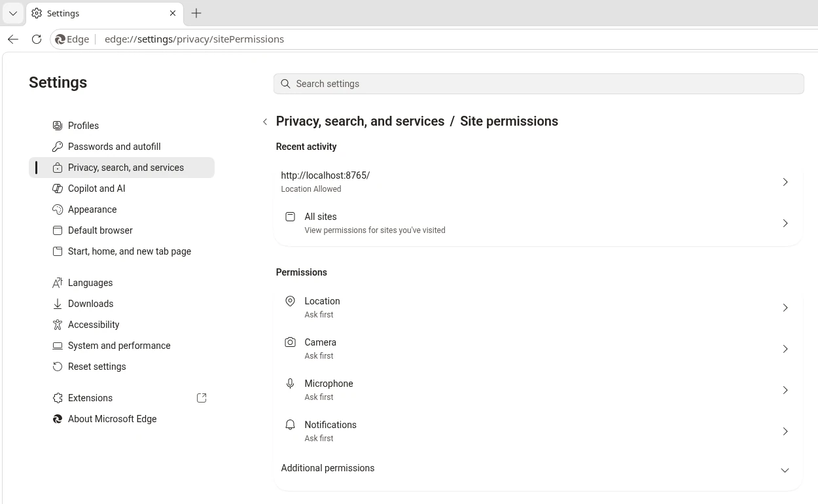Click the Reset settings icon
818x504 pixels.
(58, 367)
